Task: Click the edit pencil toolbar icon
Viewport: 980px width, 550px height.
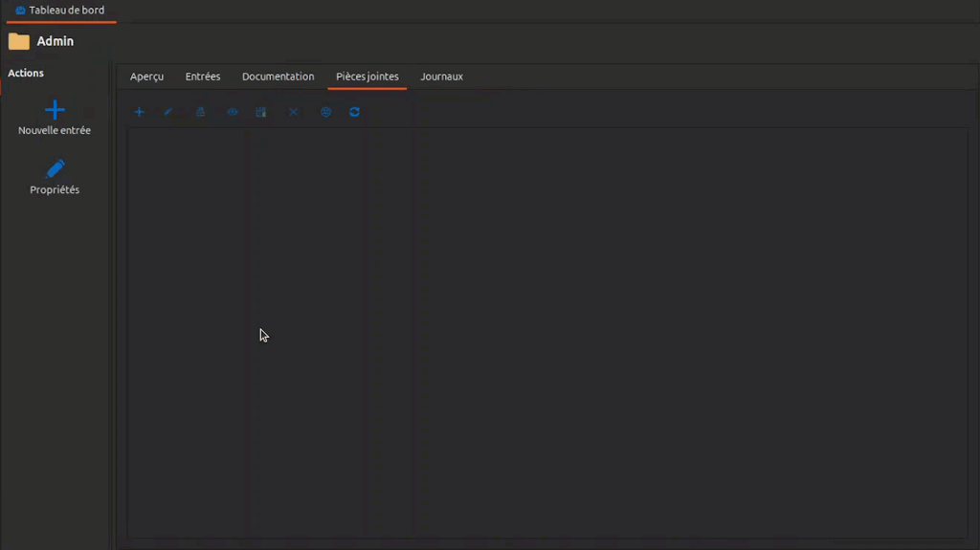Action: coord(168,112)
